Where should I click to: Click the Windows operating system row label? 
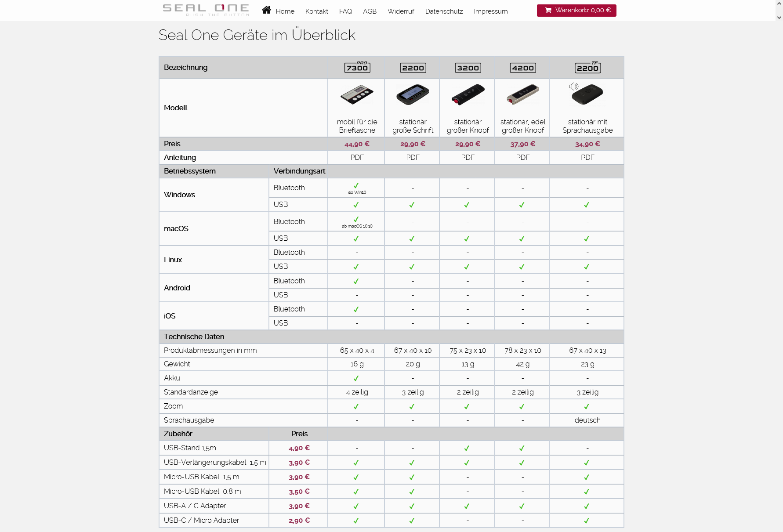[179, 195]
